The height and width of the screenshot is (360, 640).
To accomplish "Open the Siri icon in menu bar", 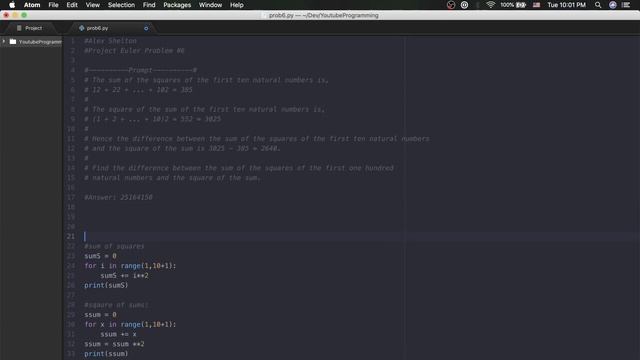I will 613,5.
